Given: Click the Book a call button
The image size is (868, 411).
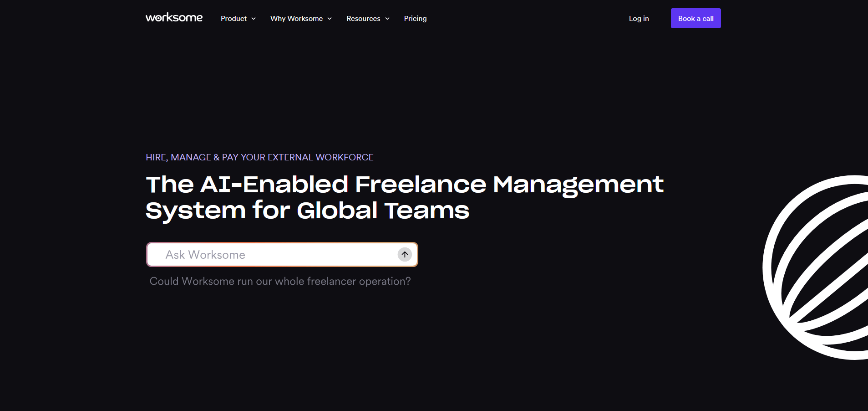Looking at the screenshot, I should [x=695, y=18].
